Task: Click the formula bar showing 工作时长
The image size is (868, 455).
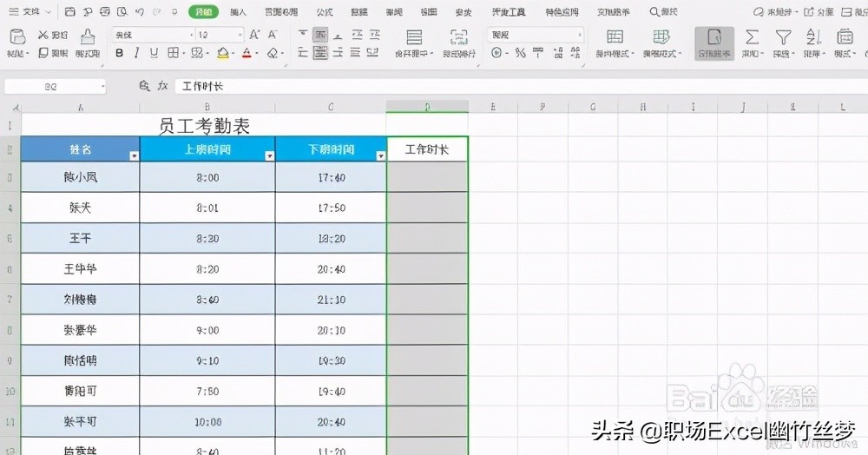Action: click(x=520, y=86)
